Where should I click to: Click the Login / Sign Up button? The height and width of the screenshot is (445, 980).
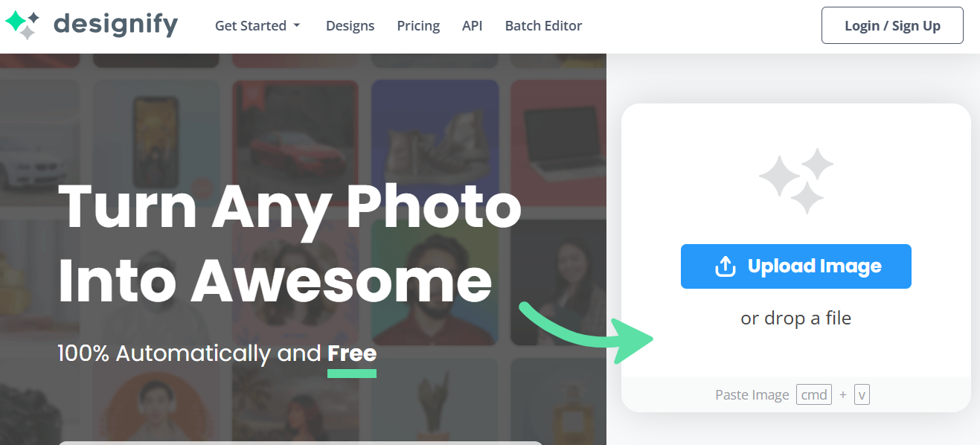click(x=892, y=26)
